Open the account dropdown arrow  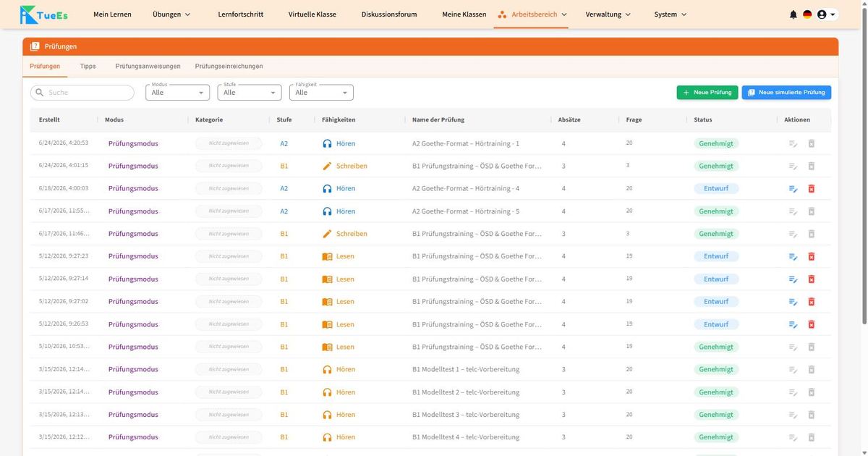[833, 14]
